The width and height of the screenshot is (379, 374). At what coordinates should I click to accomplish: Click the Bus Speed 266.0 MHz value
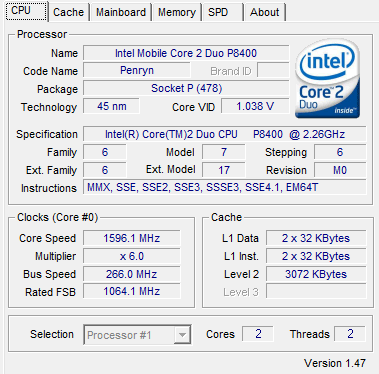pos(132,274)
